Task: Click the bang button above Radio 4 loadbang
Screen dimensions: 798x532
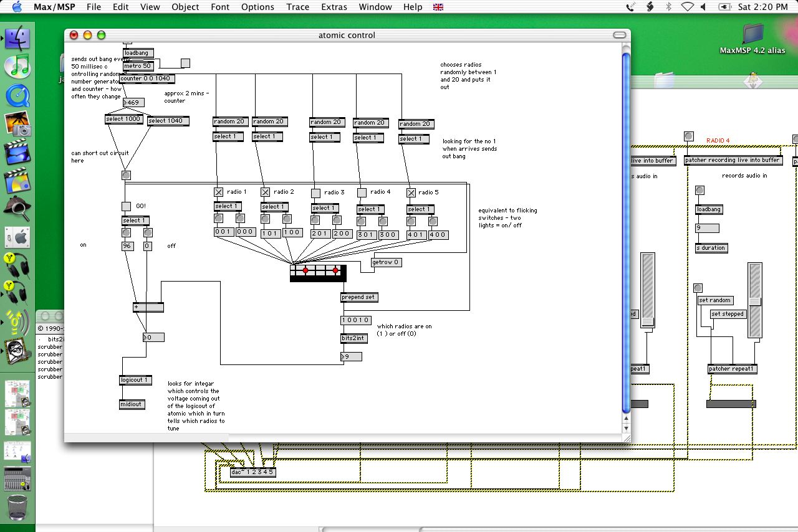Action: (699, 191)
